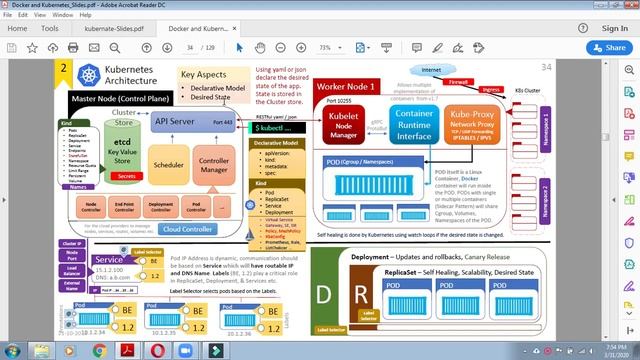This screenshot has width=640, height=360.
Task: Click the page number input field
Action: (189, 48)
